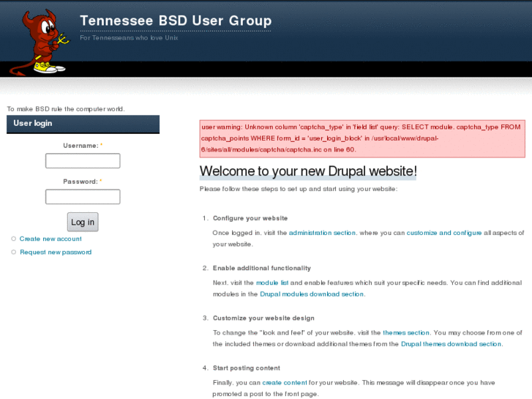
Task: Focus the Username input field
Action: pyautogui.click(x=83, y=160)
